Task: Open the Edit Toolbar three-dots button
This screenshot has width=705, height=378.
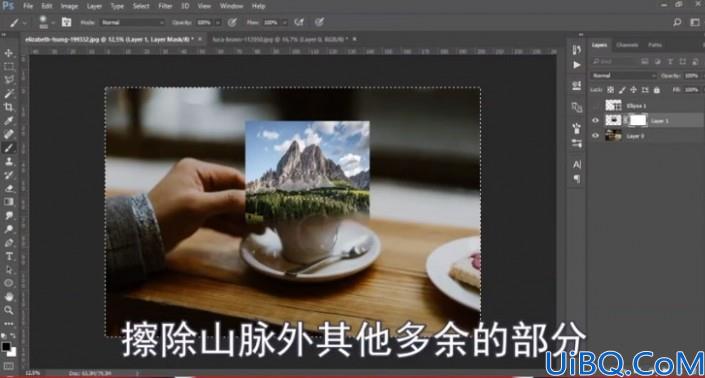Action: tap(9, 323)
